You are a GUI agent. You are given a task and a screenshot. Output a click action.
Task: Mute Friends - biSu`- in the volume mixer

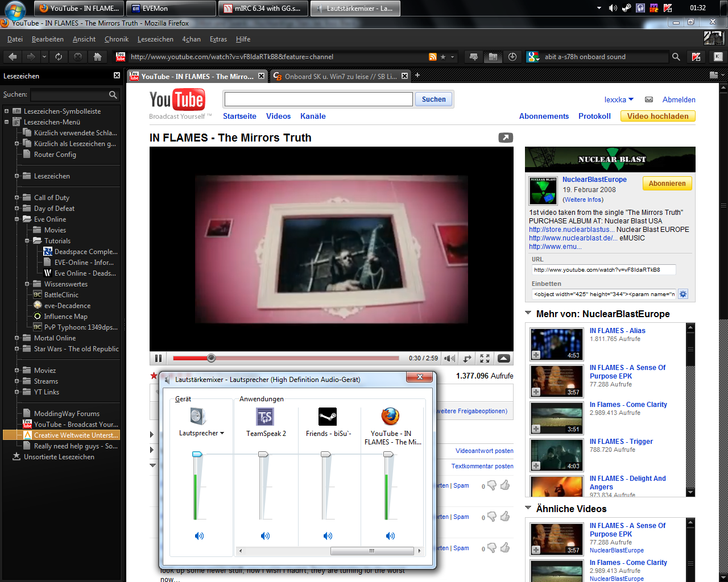328,536
